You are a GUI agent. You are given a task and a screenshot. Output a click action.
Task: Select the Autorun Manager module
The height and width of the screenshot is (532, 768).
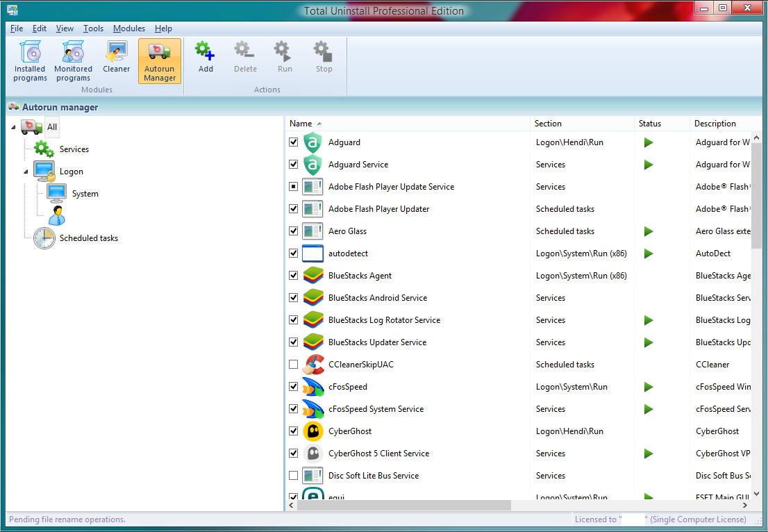click(x=160, y=61)
